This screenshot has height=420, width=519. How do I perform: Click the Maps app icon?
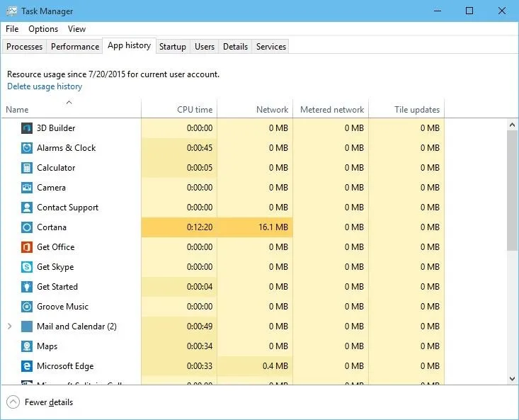coord(27,346)
